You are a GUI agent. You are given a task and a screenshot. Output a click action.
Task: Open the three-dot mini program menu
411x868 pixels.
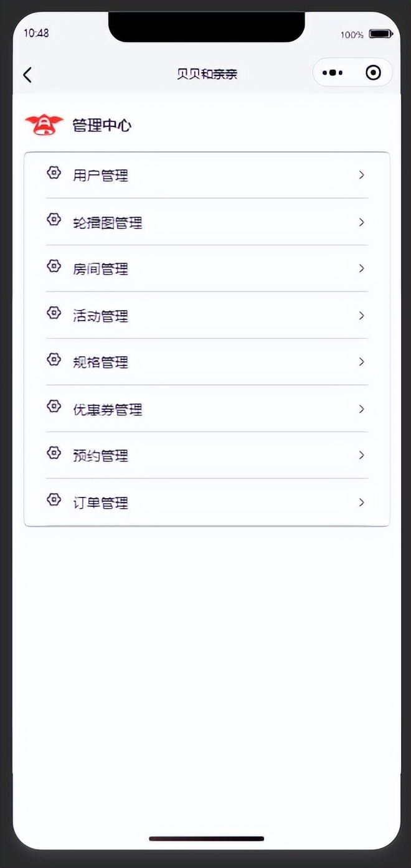[x=333, y=73]
